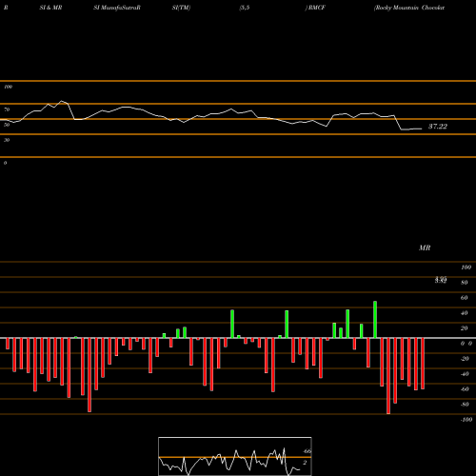The image size is (476, 476).
Task: Click the MR panel axis label 40
Action: 465,313
